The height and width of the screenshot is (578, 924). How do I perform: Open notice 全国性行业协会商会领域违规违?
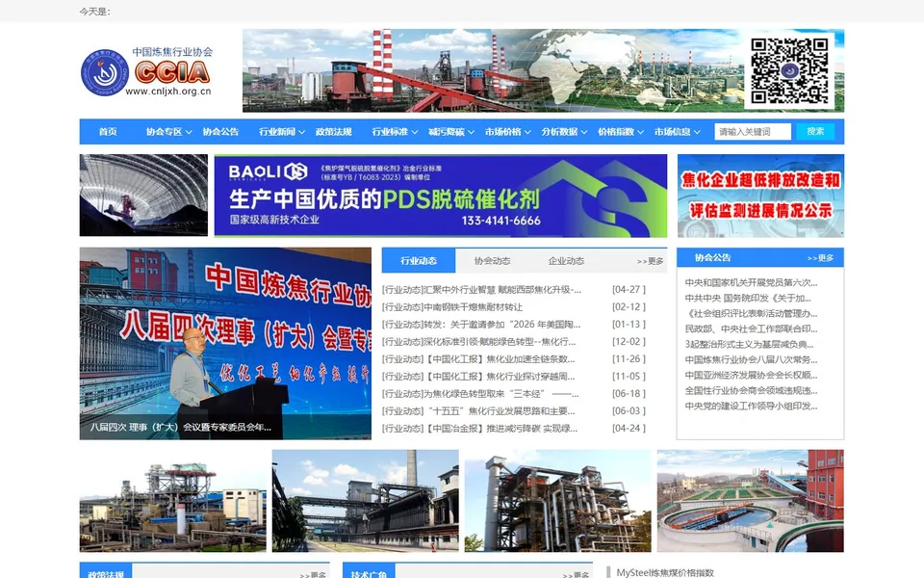752,390
